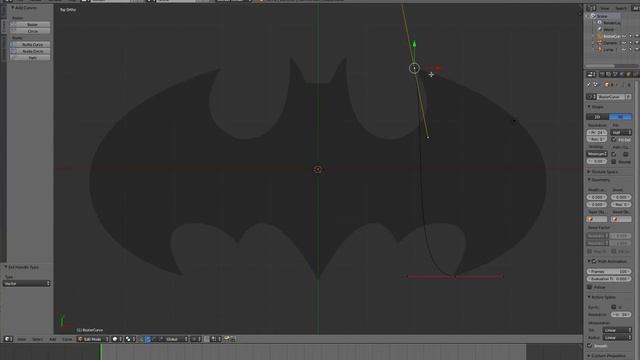
Task: Select the bottom control point with pink handle
Action: coord(454,276)
